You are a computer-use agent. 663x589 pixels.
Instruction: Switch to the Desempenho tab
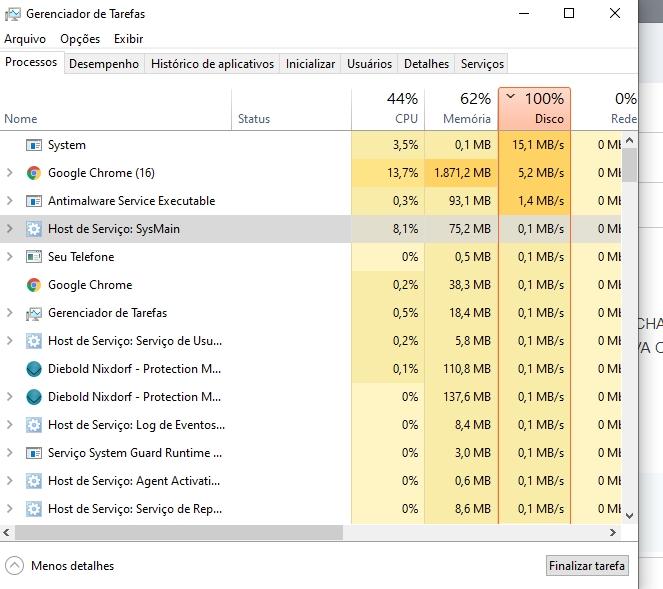(x=104, y=64)
